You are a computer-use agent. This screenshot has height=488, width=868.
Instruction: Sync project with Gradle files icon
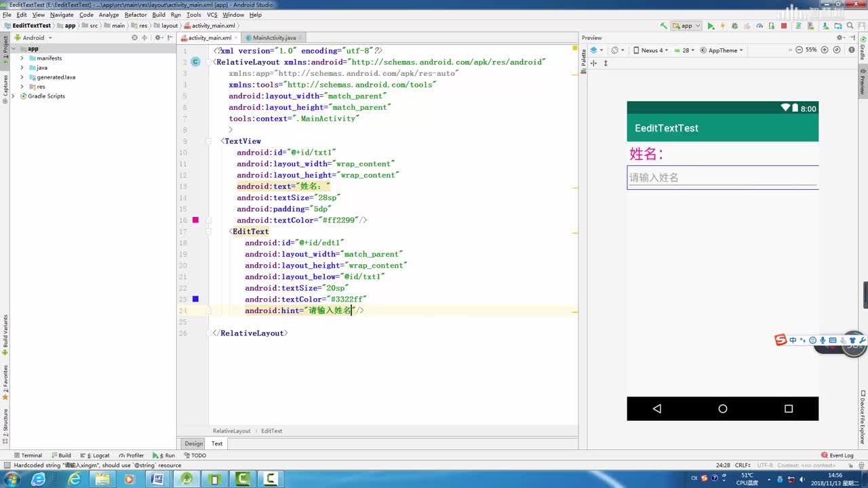click(x=798, y=26)
